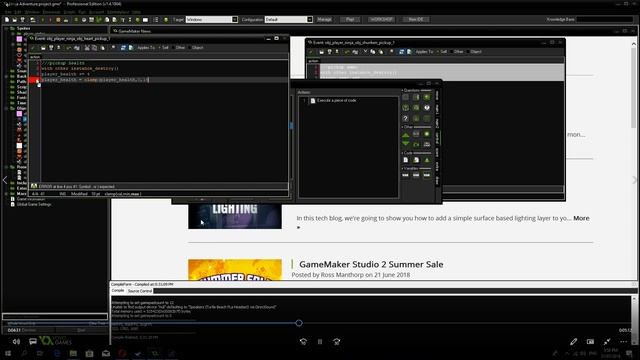
Task: Select the Execute code action icon
Action: click(x=405, y=160)
